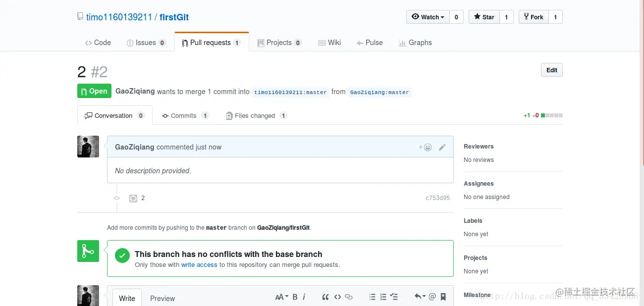Screen dimensions: 644x306
Task: Open the saved replies dropdown
Action: click(x=420, y=297)
